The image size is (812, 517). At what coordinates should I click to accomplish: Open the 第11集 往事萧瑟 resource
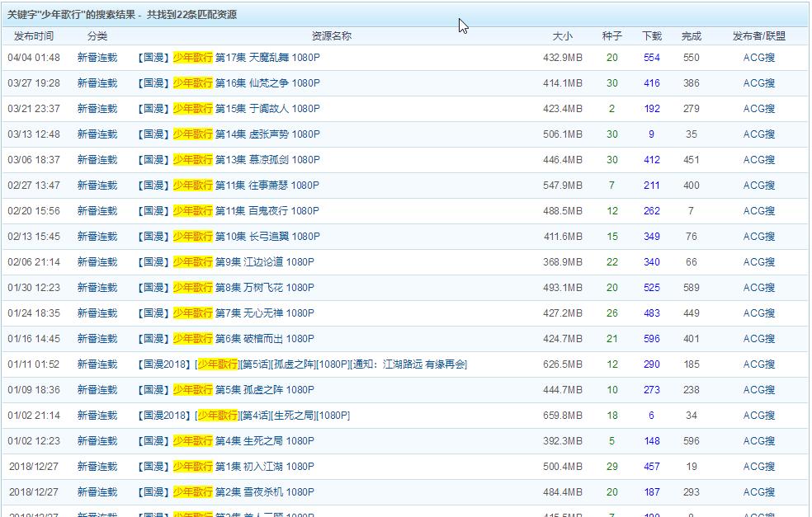click(246, 186)
